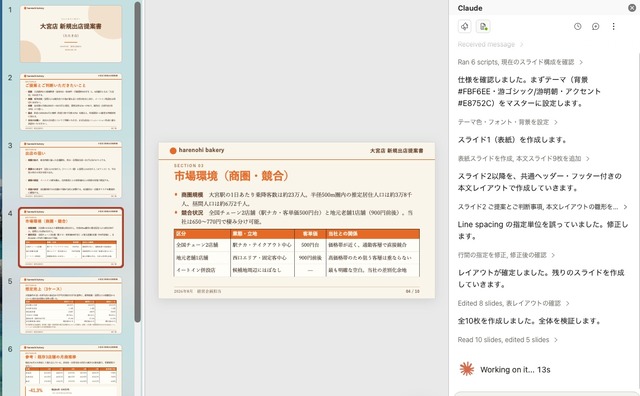
Task: Select slide 6 thumbnail with monthly table
Action: tap(71, 370)
